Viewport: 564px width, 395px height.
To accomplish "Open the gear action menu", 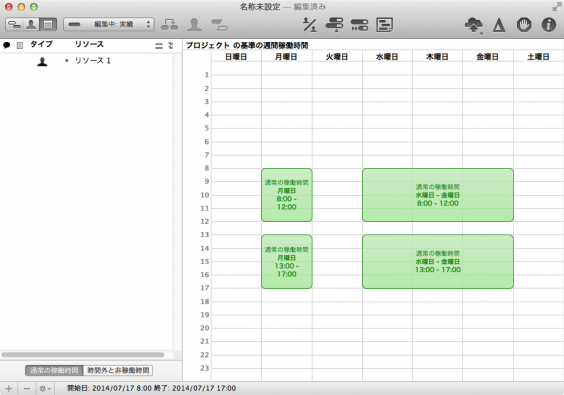I will click(x=45, y=389).
